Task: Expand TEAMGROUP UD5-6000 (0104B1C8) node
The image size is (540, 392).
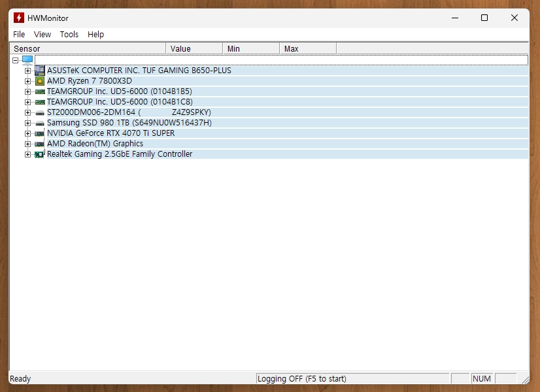Action: (27, 102)
